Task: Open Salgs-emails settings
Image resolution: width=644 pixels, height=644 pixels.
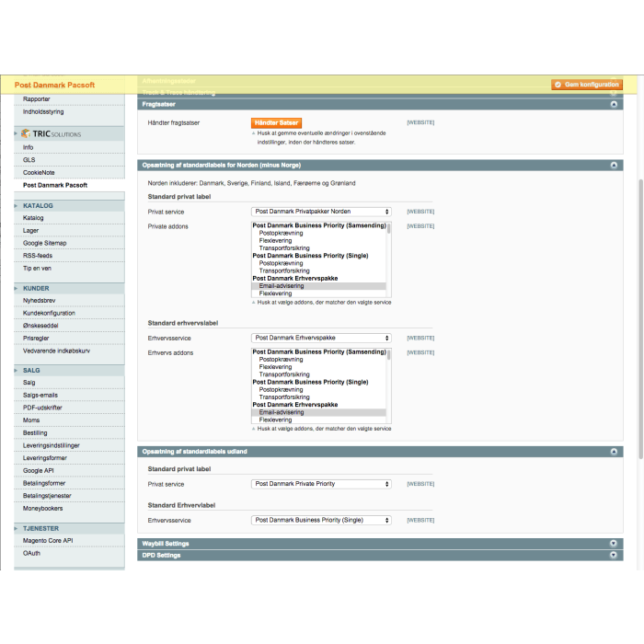Action: click(x=40, y=395)
